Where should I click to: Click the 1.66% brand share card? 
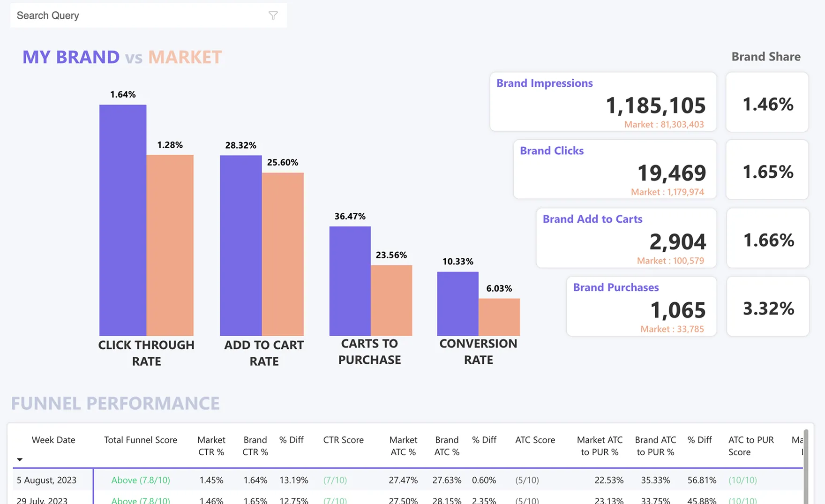click(x=768, y=238)
